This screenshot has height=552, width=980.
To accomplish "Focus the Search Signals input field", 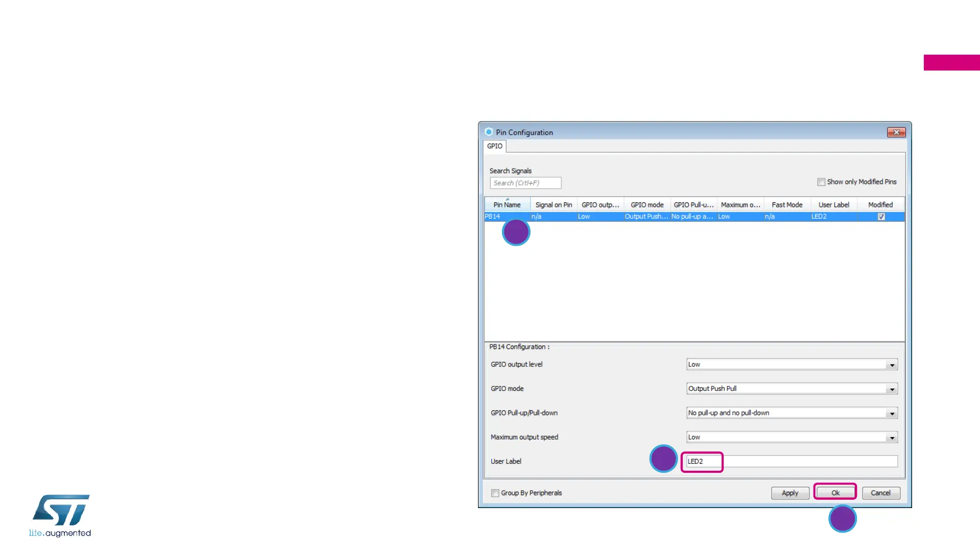I will 525,183.
